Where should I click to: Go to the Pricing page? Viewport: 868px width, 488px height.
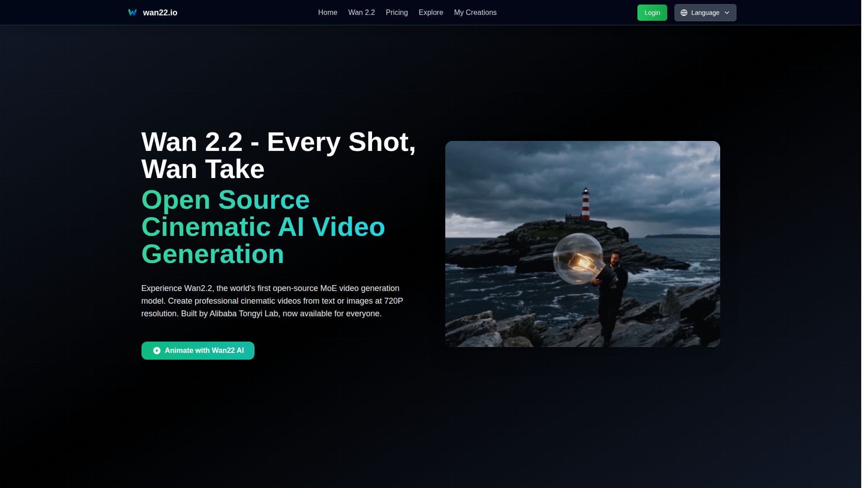tap(397, 13)
